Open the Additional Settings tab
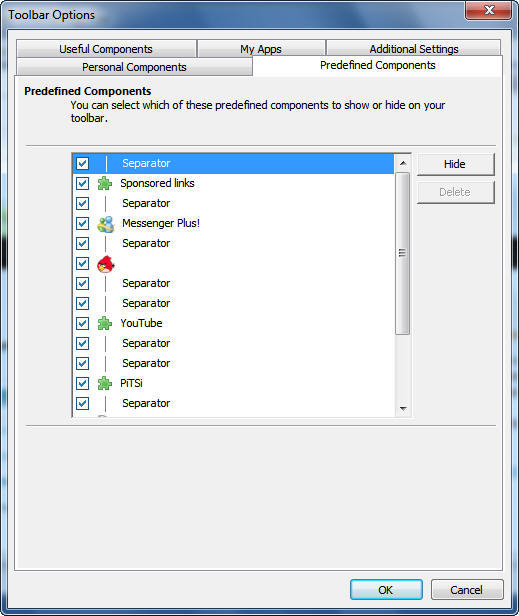 pos(414,49)
